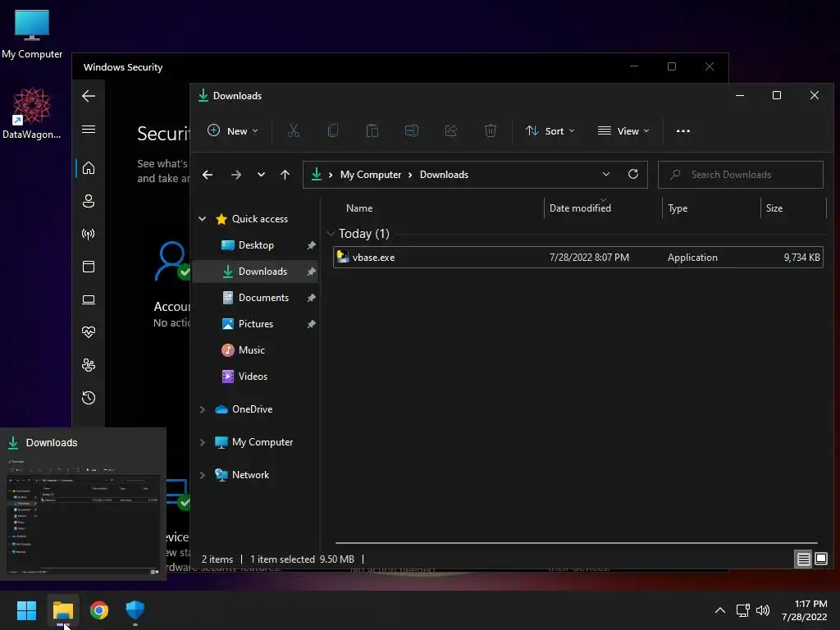Select Pictures in Quick access
This screenshot has width=840, height=630.
(x=256, y=323)
